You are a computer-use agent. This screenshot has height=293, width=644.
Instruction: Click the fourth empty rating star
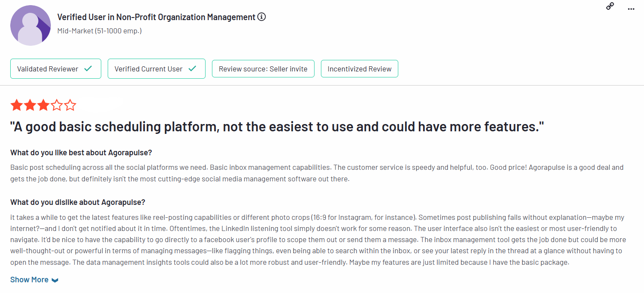coord(56,105)
